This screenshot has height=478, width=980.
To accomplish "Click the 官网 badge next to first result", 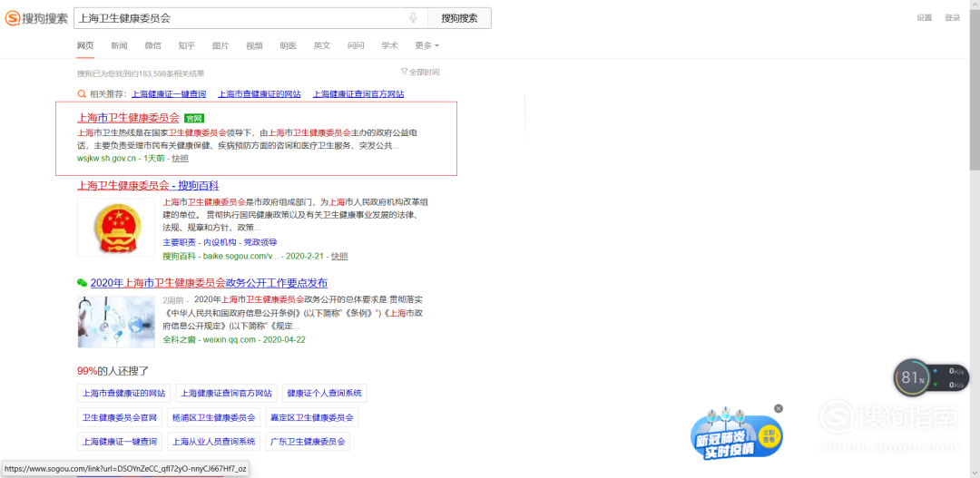I will pyautogui.click(x=194, y=118).
